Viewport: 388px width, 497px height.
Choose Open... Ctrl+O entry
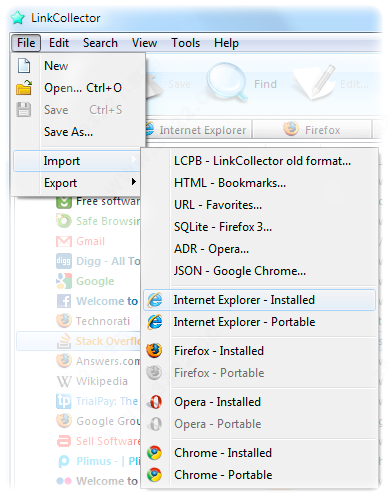83,88
